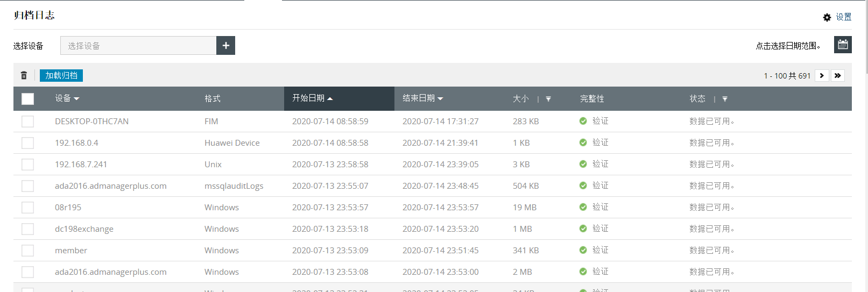Click end date 2020-07-14 21:39:41

click(440, 143)
